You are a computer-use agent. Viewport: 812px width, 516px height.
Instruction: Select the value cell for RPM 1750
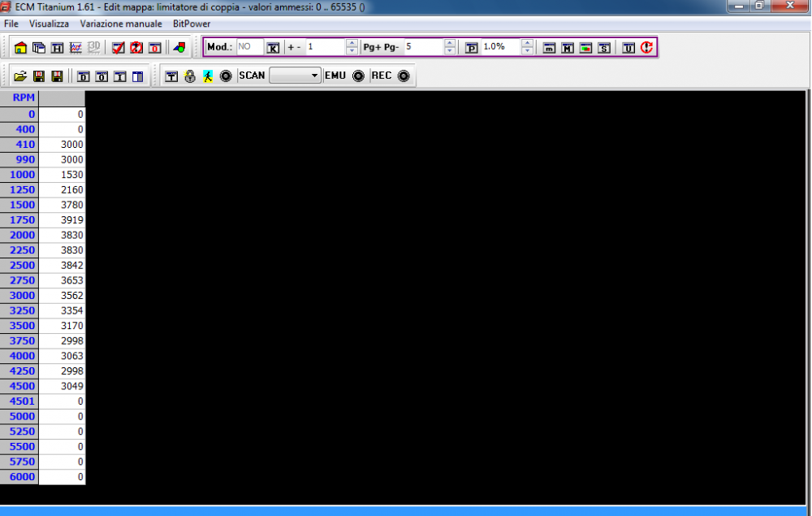(x=63, y=220)
